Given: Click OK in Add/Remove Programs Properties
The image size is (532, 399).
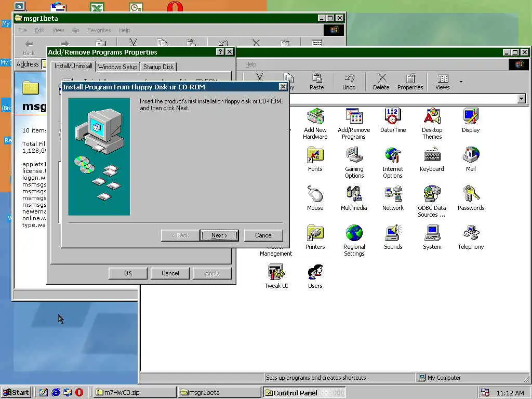Looking at the screenshot, I should pyautogui.click(x=128, y=273).
